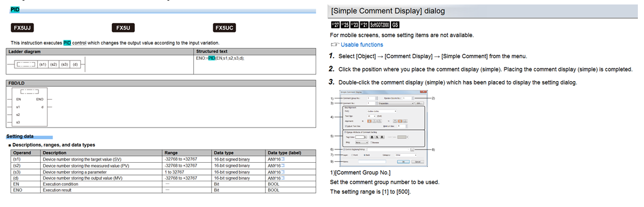Screen dimensions: 644x207
Task: Click the Cancel button in the dialog image
Action: 417,162
